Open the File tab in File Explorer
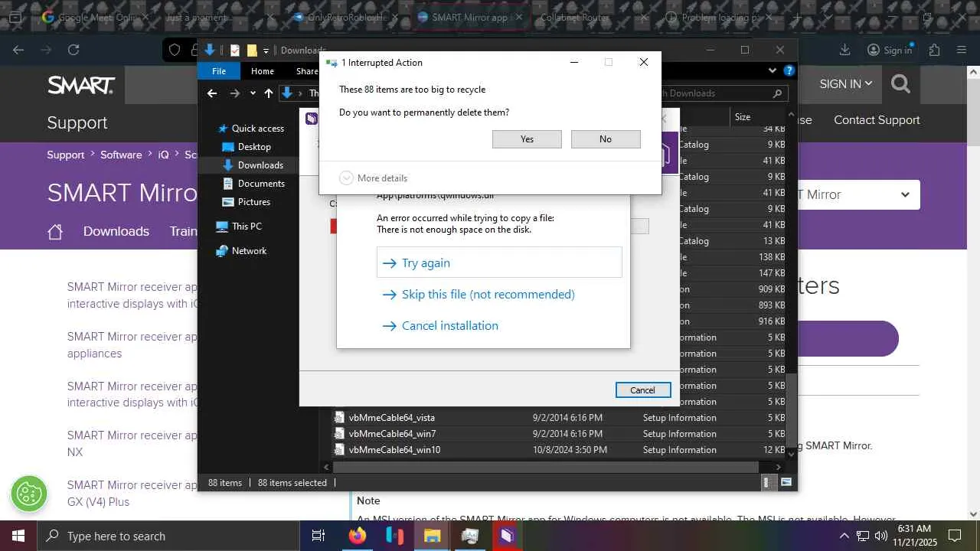Image resolution: width=980 pixels, height=551 pixels. [219, 71]
